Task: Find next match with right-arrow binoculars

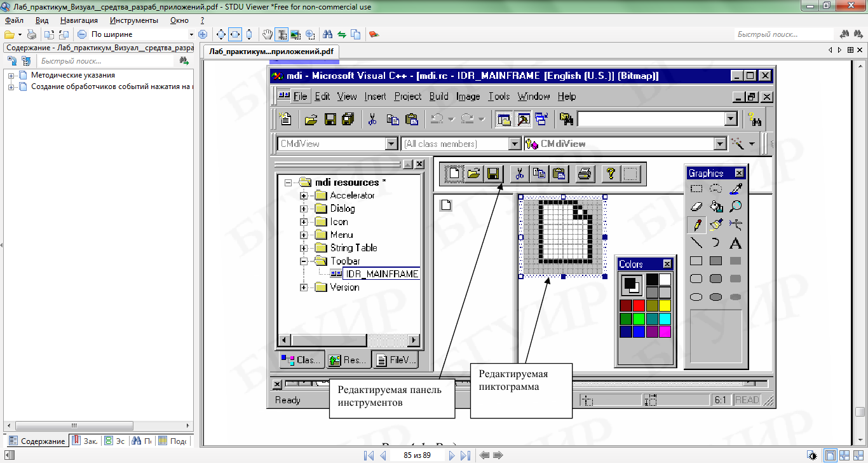Action: tap(859, 34)
